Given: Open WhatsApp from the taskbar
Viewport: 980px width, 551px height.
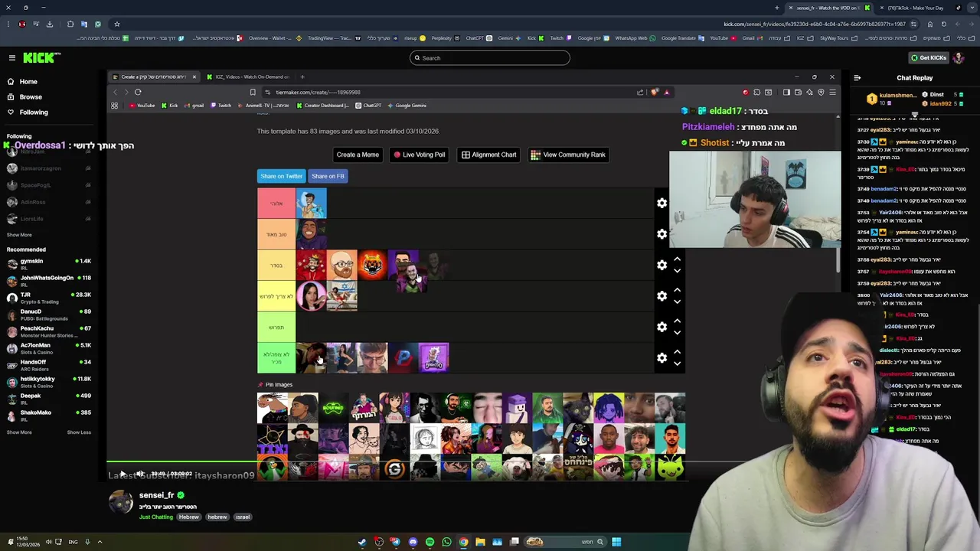Looking at the screenshot, I should 446,542.
